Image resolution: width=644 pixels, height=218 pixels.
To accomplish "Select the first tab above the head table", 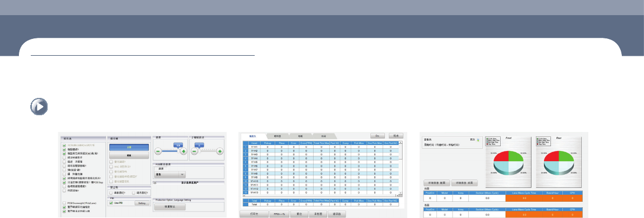I will click(252, 136).
